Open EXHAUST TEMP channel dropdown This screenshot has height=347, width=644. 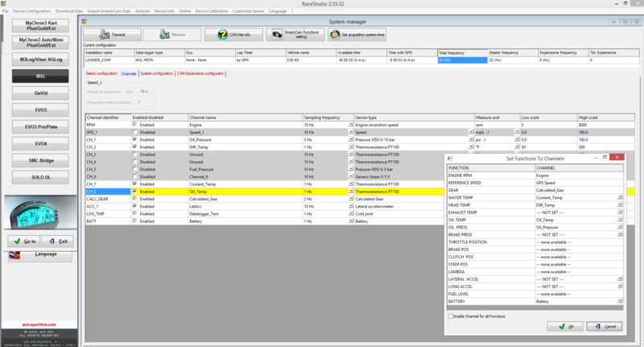pyautogui.click(x=620, y=212)
